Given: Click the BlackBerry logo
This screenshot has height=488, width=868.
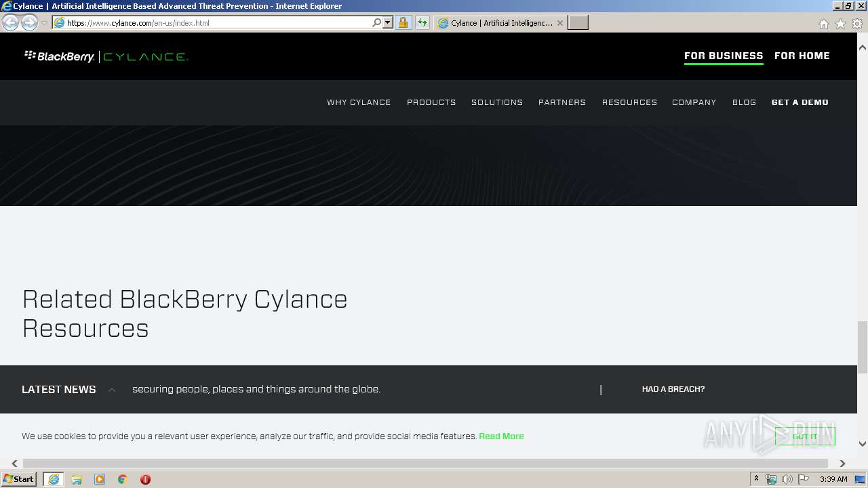Looking at the screenshot, I should tap(60, 56).
